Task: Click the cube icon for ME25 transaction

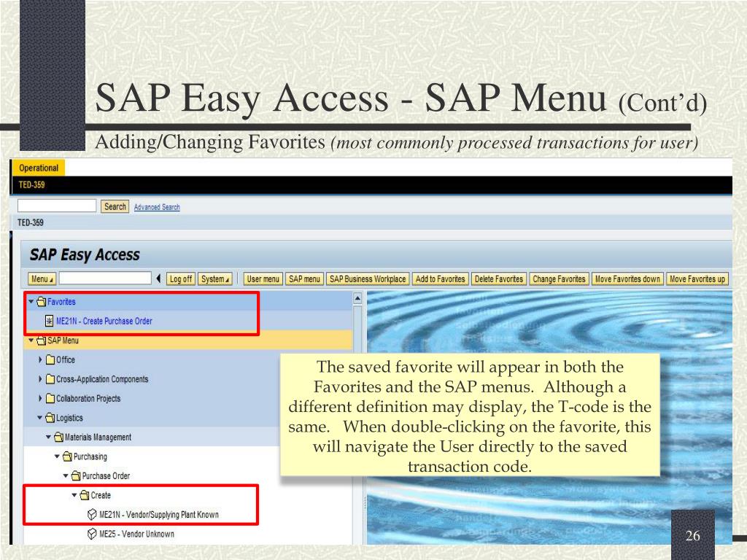Action: 92,534
